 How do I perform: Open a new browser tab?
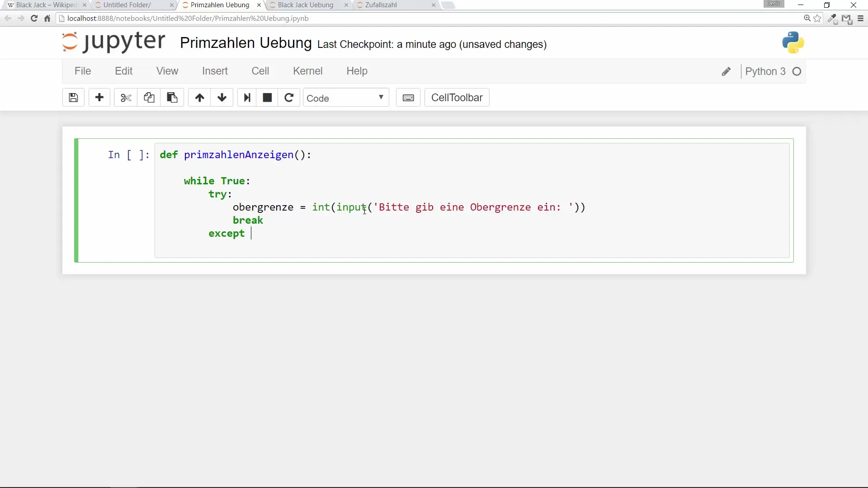(x=448, y=5)
